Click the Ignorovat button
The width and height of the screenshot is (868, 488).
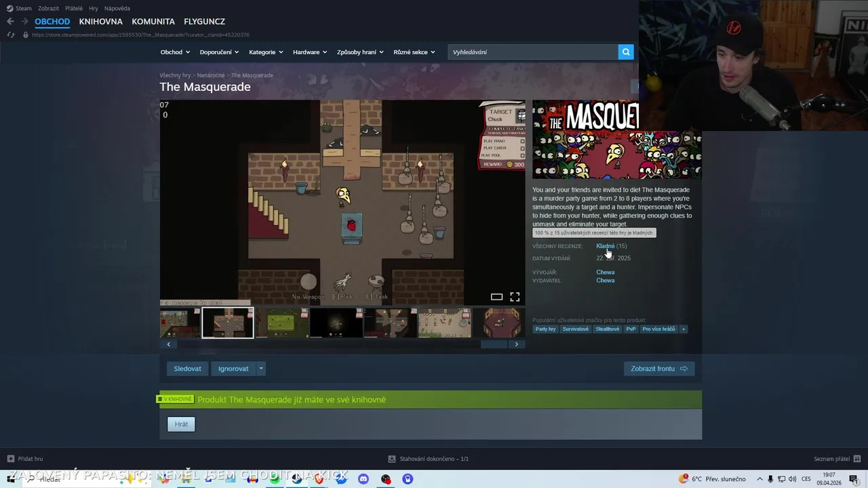233,369
